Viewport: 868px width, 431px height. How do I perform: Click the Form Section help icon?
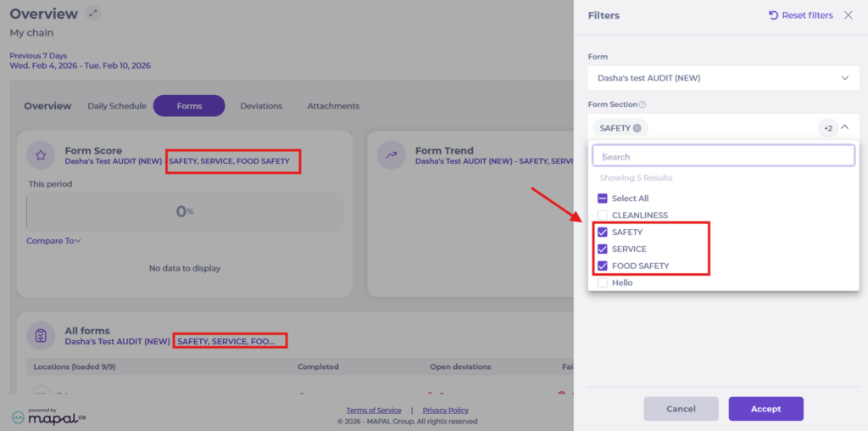click(x=642, y=105)
